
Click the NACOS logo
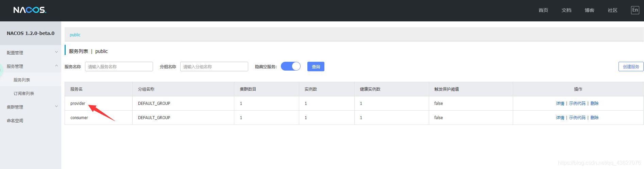(30, 10)
